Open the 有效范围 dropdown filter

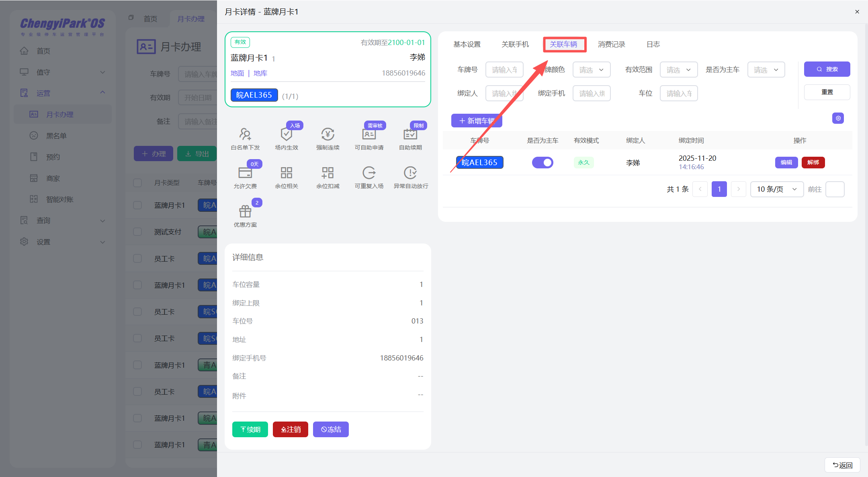coord(678,70)
